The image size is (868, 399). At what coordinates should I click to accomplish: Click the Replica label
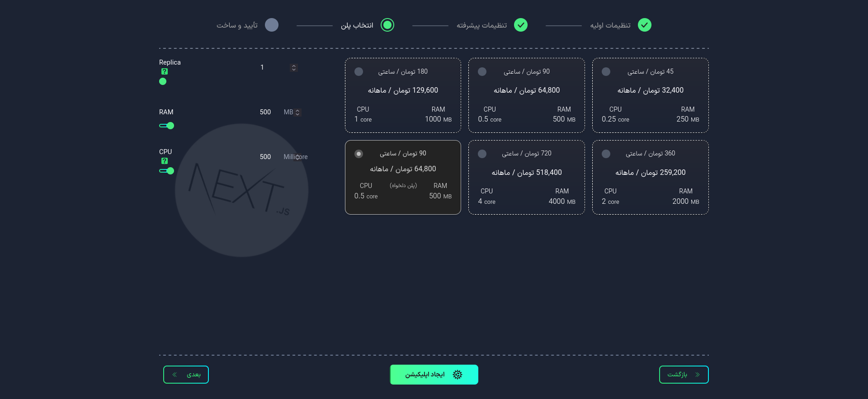(170, 62)
